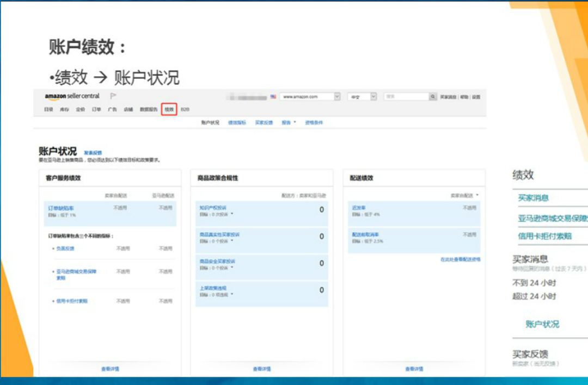
Task: Open the language selection dropdown
Action: point(362,97)
